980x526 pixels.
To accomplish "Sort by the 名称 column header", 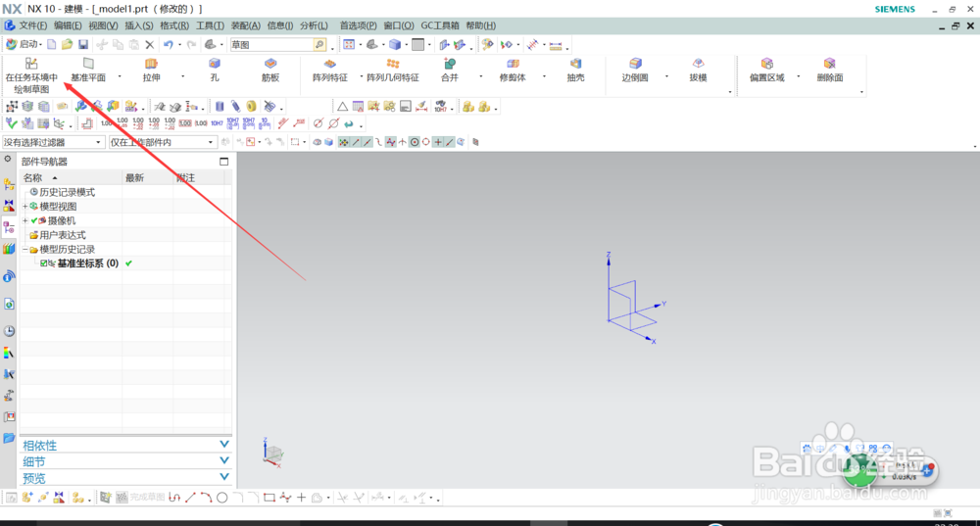I will (x=71, y=178).
